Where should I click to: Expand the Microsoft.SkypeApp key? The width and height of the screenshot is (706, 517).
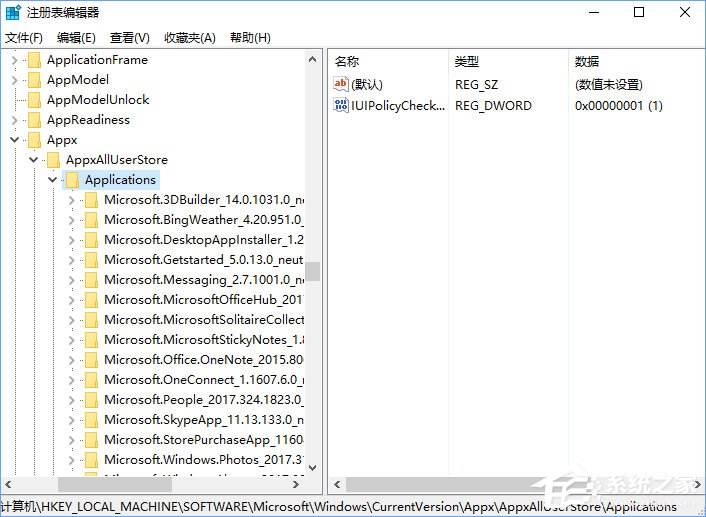pos(72,420)
